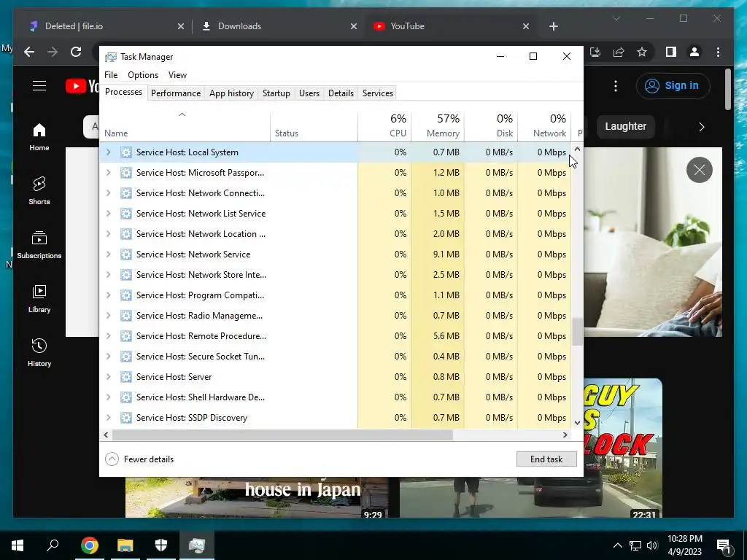Open Chrome side panel icon
The height and width of the screenshot is (560, 747).
671,52
